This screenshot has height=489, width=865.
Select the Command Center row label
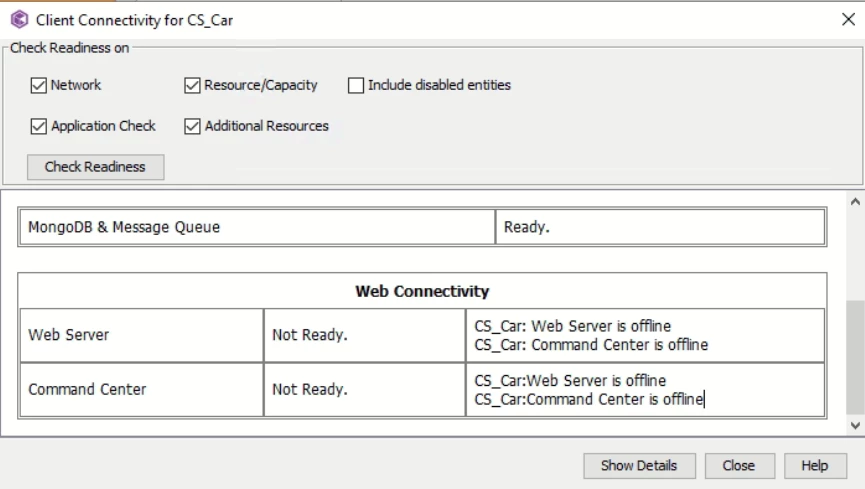[87, 389]
